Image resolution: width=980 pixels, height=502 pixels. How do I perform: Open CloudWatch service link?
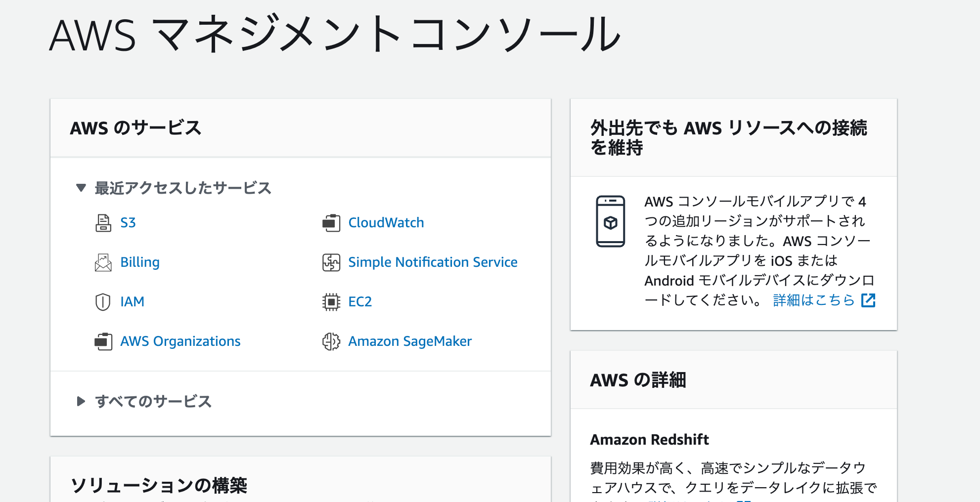386,223
